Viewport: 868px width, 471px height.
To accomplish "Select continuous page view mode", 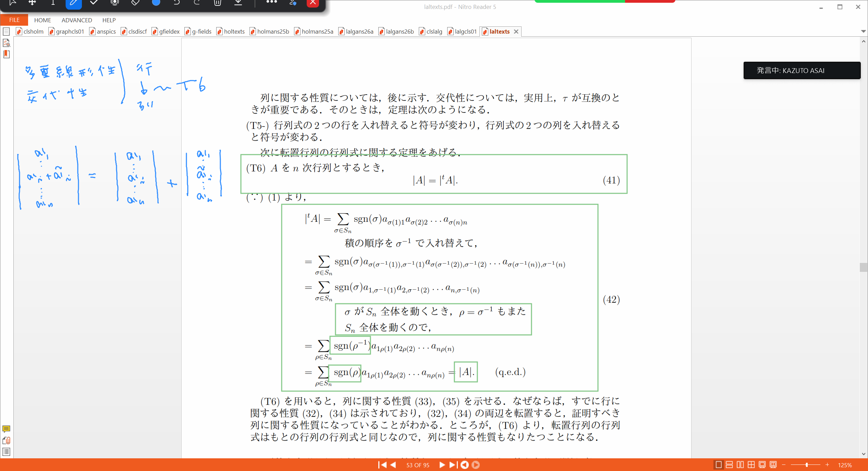I will coord(730,465).
